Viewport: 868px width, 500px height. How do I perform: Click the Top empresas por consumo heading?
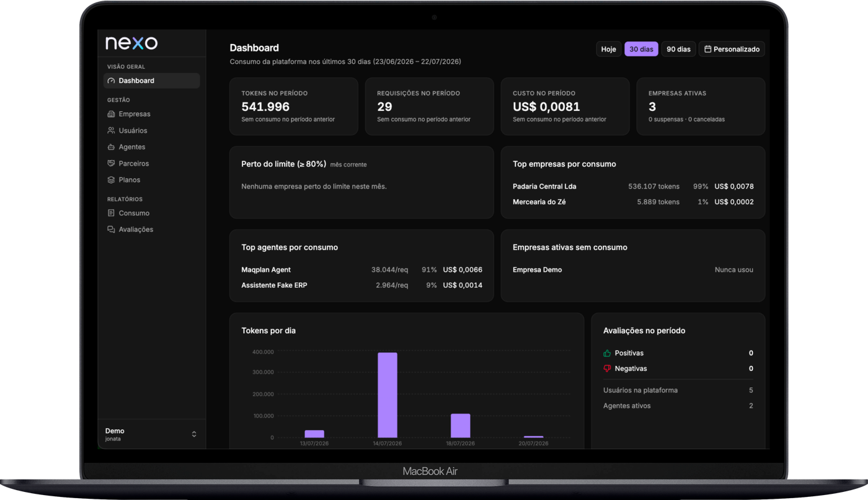[x=564, y=164]
